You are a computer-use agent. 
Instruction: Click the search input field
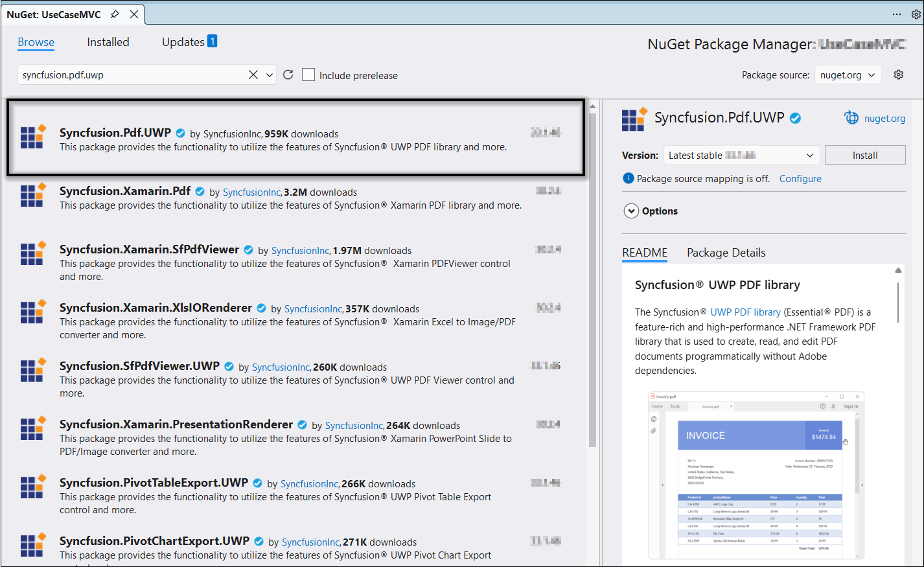(x=130, y=74)
